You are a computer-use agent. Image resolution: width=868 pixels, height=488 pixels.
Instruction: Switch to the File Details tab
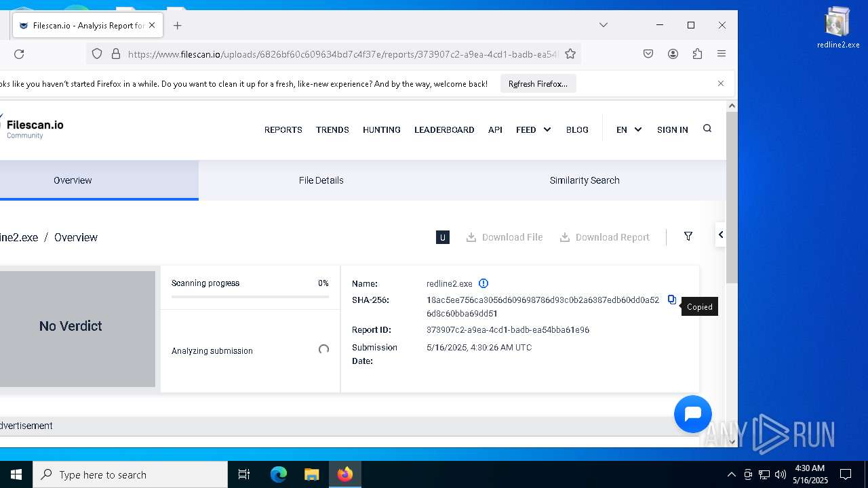click(321, 180)
